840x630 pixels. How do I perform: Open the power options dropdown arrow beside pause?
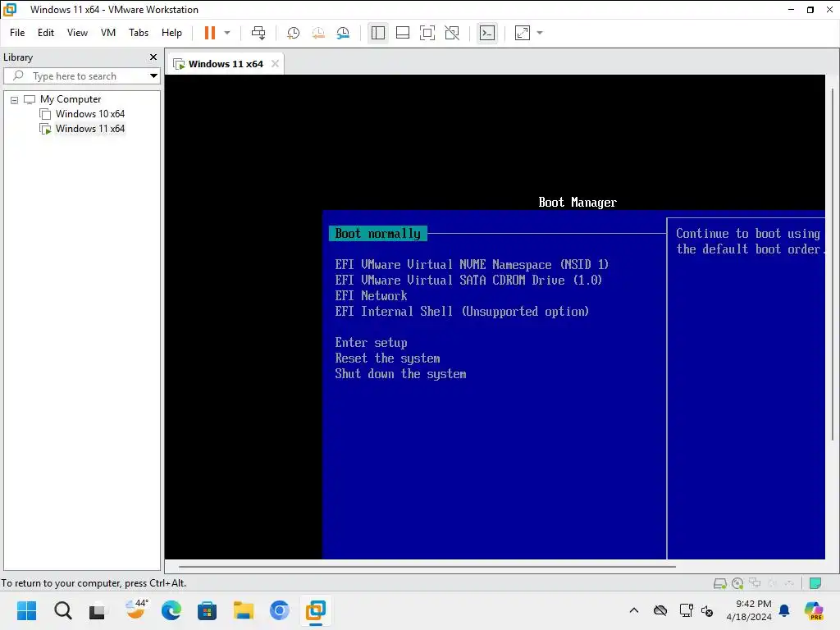227,33
